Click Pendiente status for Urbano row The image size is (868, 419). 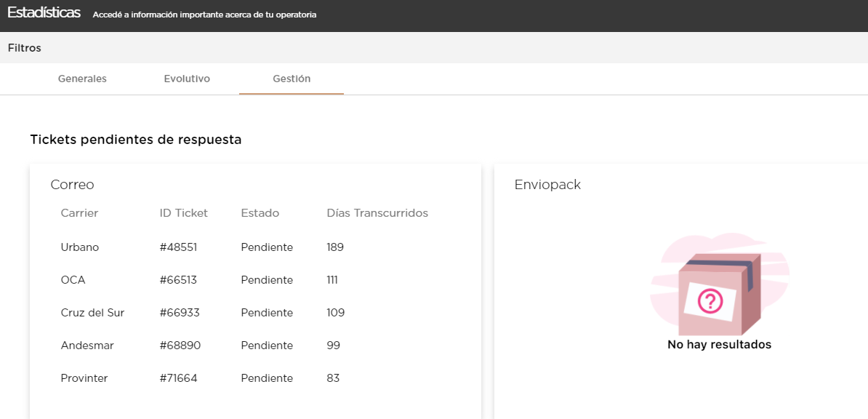267,247
